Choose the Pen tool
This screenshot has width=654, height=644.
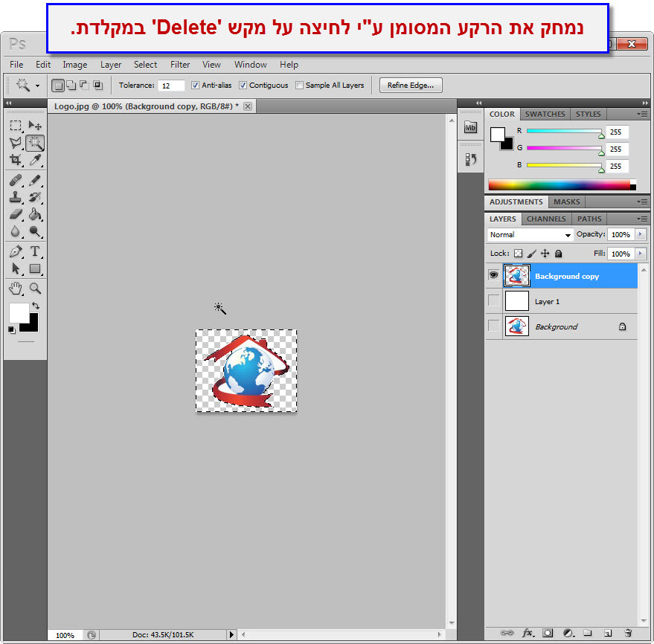point(16,251)
